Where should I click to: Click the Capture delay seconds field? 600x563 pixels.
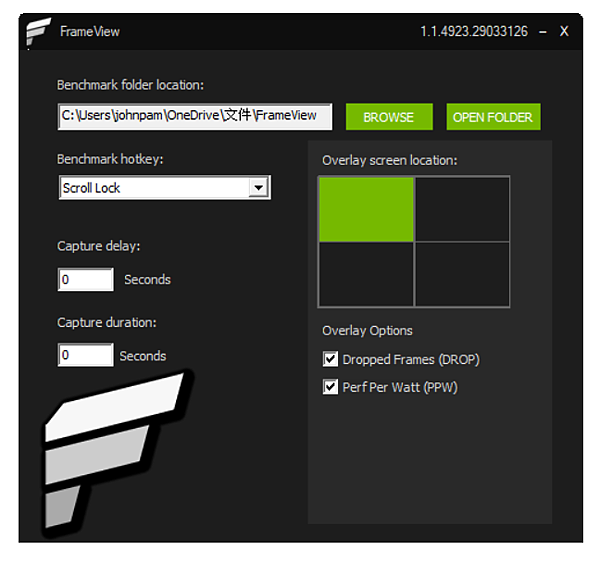85,279
